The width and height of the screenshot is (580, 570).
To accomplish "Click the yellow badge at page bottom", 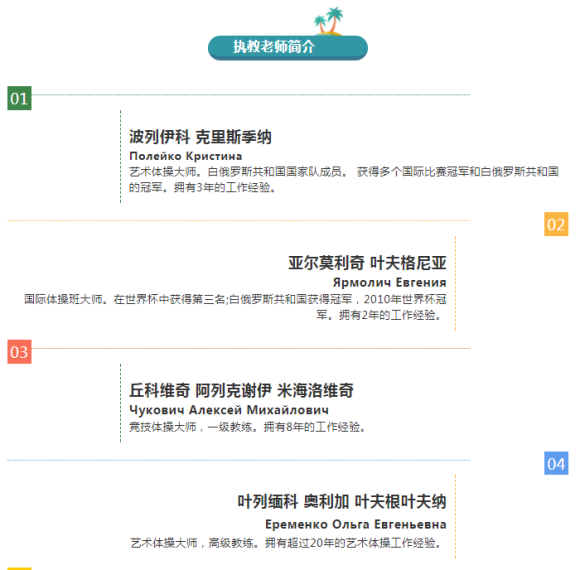I will pos(19,569).
